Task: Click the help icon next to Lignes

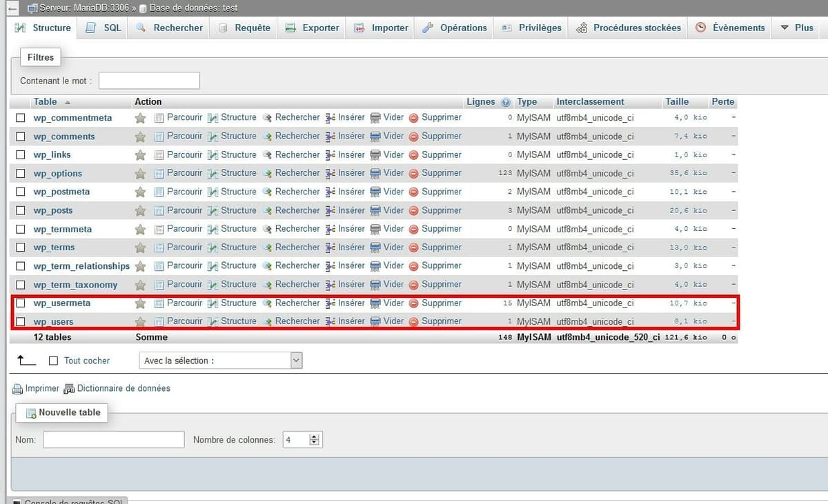Action: point(506,102)
